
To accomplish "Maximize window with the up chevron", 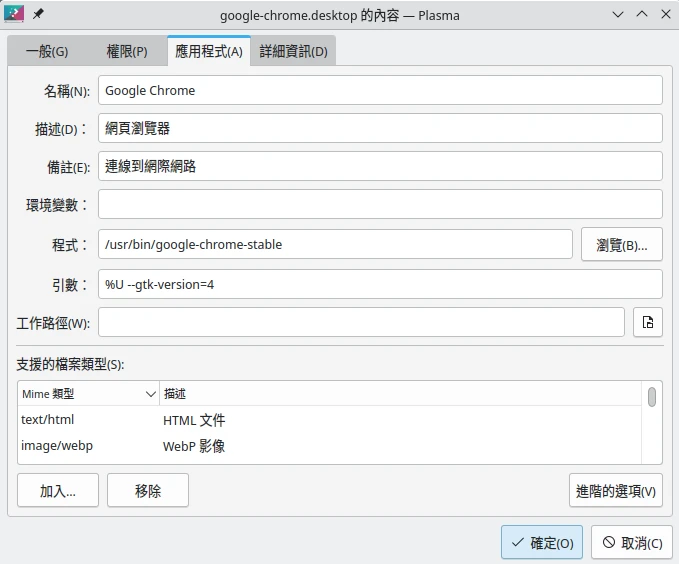I will coord(642,15).
